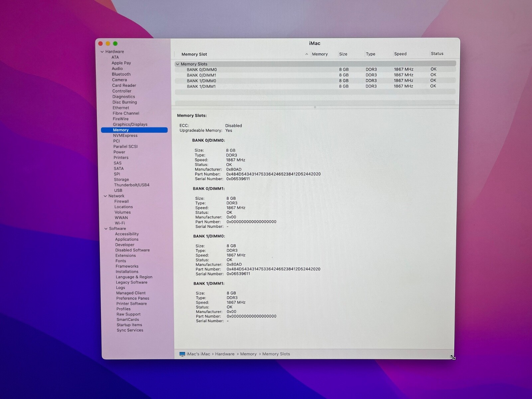Select BANK 1/DIMM1 table row
Screen dimensions: 532x399
tap(315, 86)
